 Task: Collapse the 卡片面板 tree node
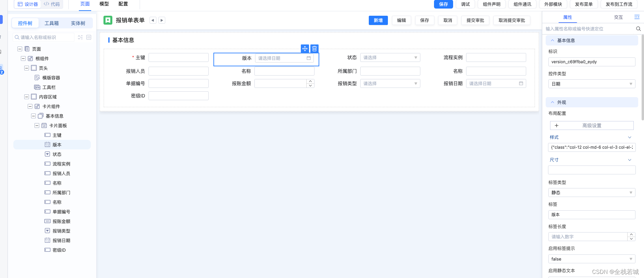pos(37,125)
